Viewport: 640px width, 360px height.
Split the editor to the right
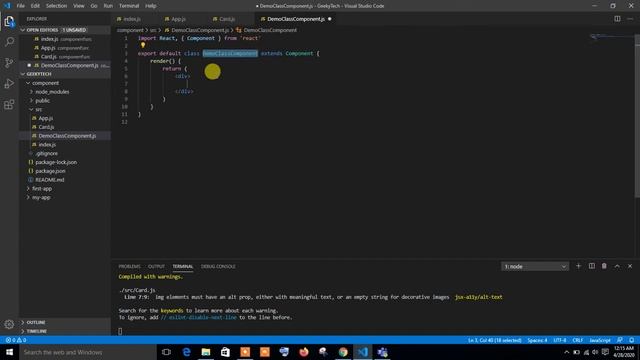[617, 19]
